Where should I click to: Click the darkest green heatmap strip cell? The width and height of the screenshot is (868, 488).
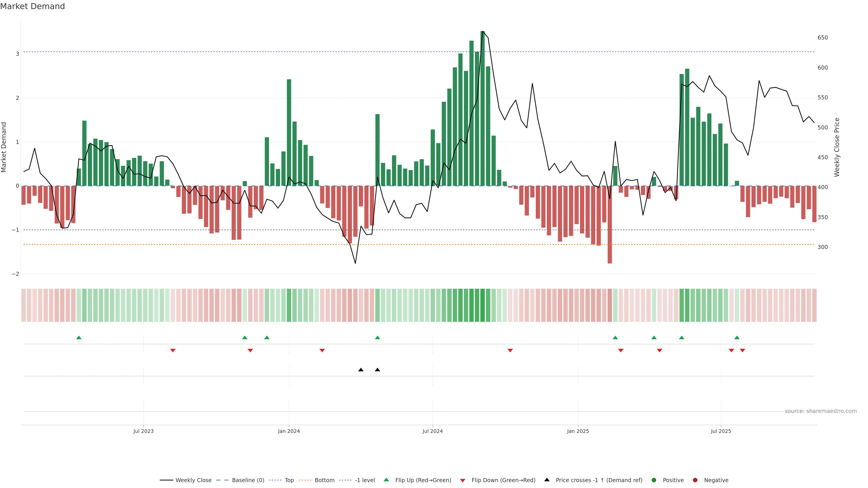(x=483, y=305)
